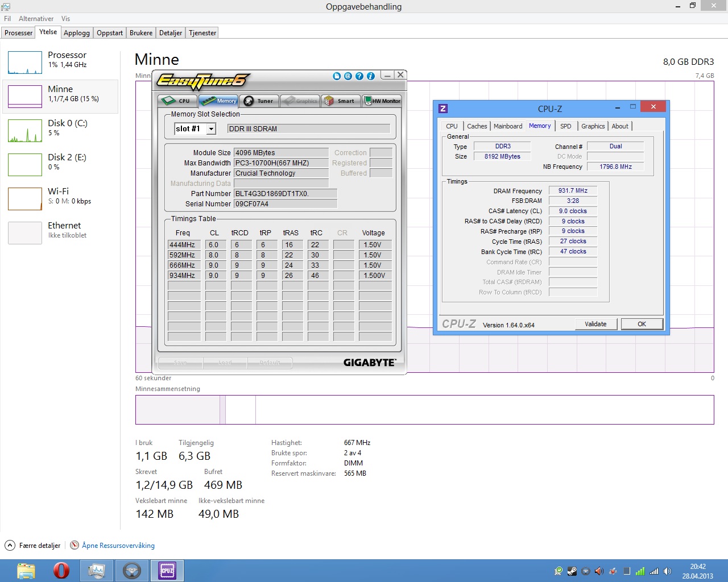This screenshot has height=582, width=728.
Task: Open the Smart tab in EasyTune6
Action: [341, 101]
